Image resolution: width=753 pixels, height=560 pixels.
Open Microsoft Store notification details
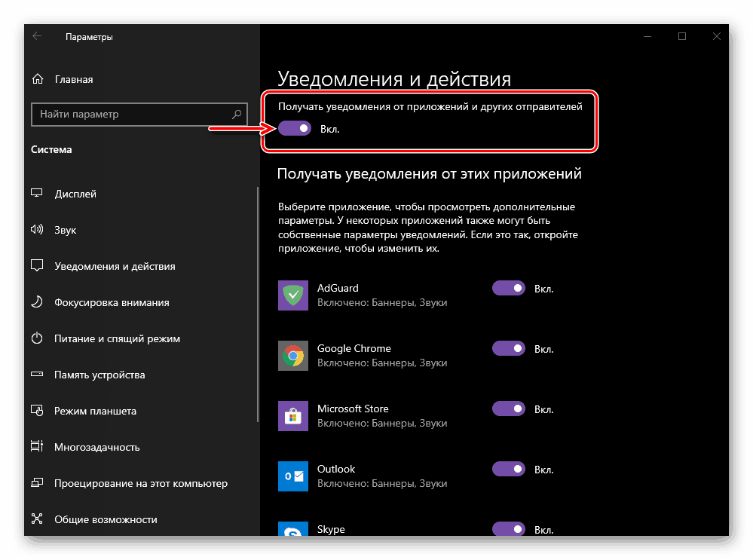[353, 409]
